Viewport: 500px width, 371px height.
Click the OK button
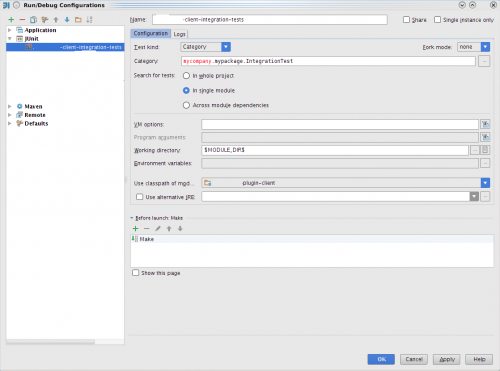click(381, 359)
